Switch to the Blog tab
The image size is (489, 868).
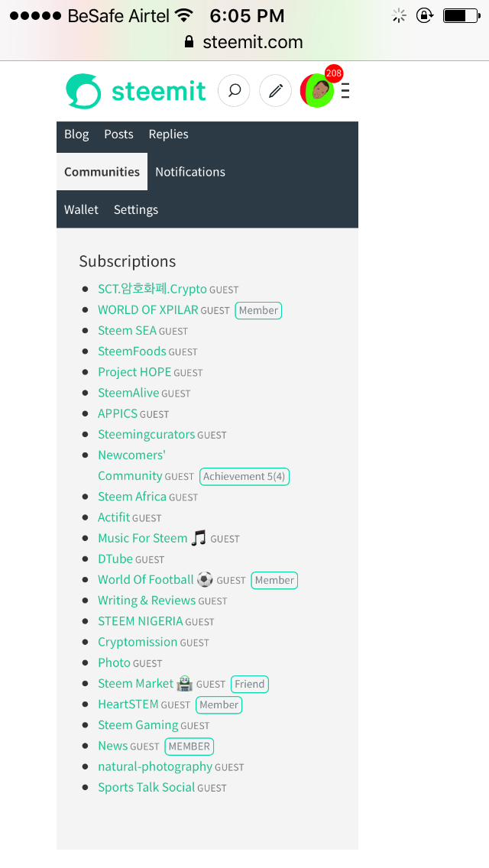coord(76,134)
